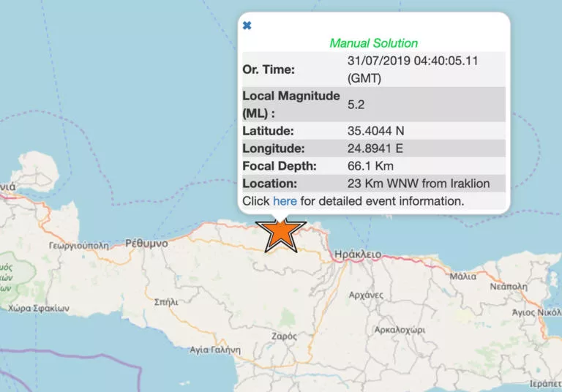This screenshot has height=392, width=562.
Task: Click the location text WNW from Iraklion
Action: point(418,184)
